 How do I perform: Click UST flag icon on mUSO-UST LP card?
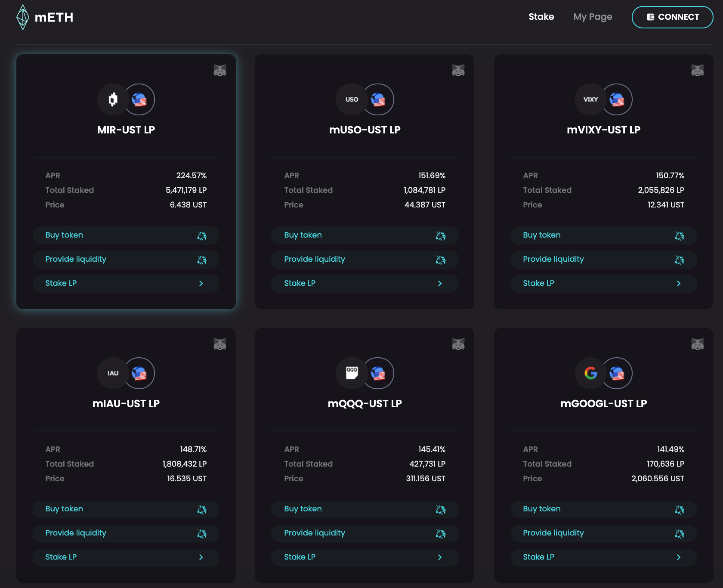[x=378, y=99]
